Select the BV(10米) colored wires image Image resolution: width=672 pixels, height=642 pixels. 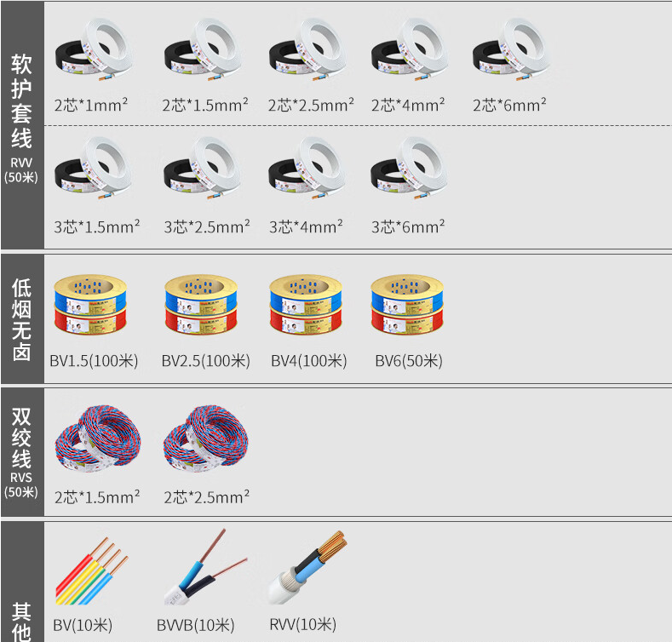point(92,570)
